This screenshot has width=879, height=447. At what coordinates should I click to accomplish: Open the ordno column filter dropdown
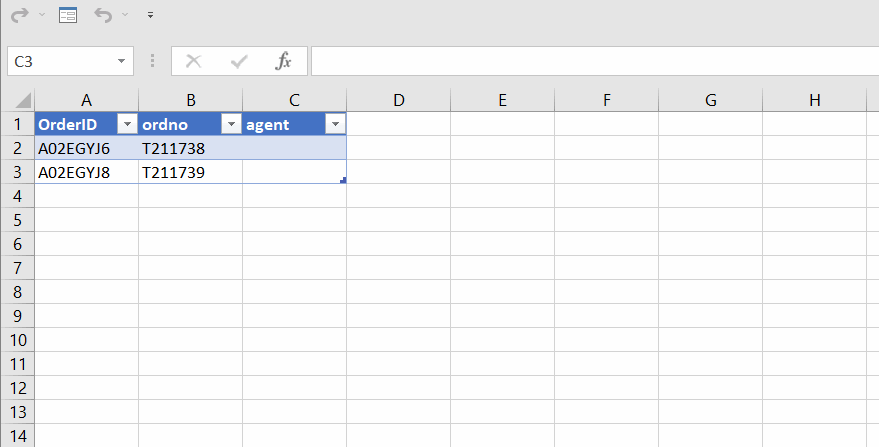(x=231, y=124)
